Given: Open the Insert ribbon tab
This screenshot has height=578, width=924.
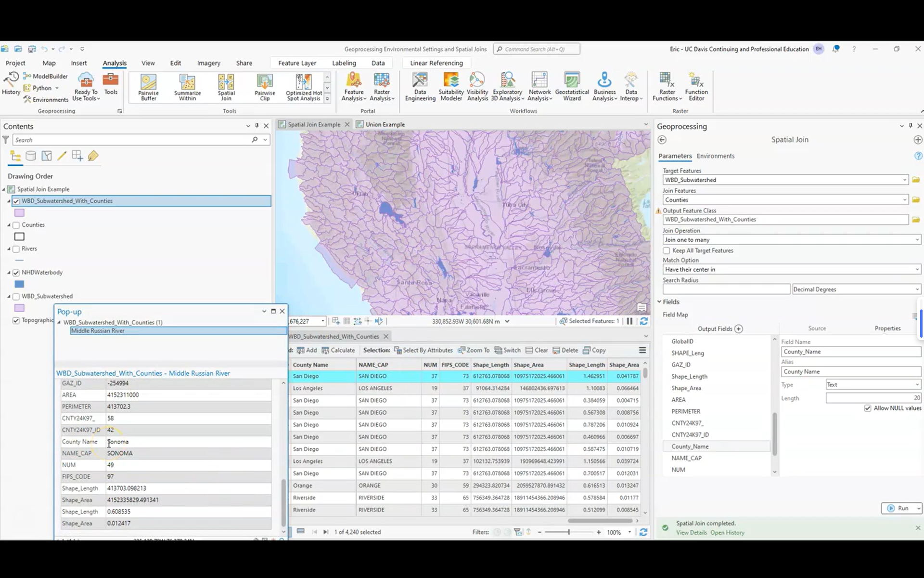Looking at the screenshot, I should click(x=79, y=63).
